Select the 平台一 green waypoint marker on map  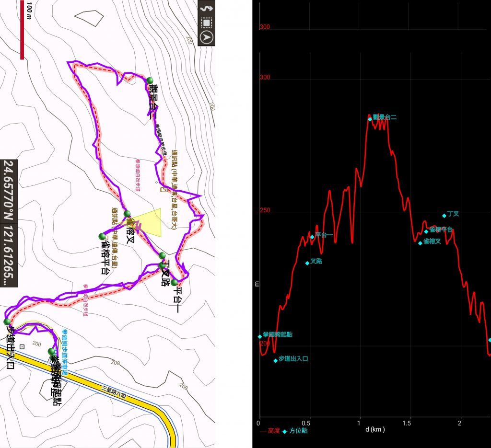pyautogui.click(x=174, y=283)
